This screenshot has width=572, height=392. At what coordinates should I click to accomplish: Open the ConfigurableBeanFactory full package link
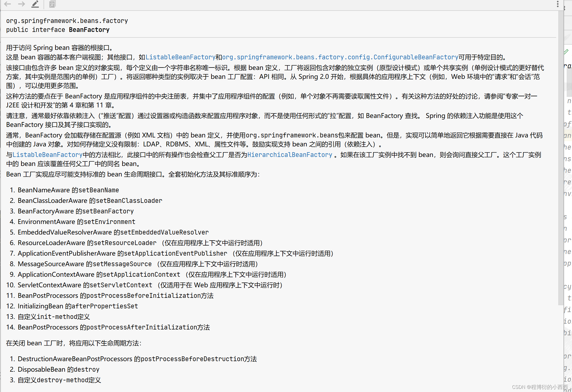click(x=340, y=57)
